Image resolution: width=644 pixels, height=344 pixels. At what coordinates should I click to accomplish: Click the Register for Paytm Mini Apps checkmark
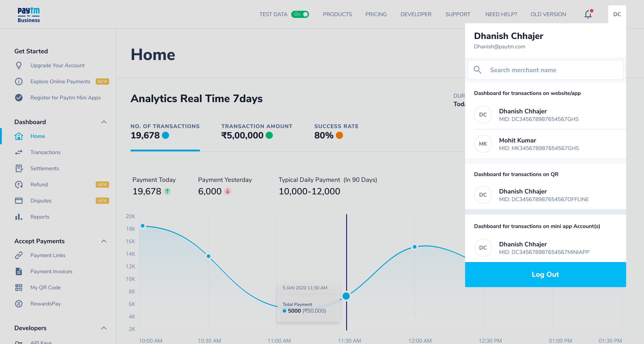[x=19, y=98]
